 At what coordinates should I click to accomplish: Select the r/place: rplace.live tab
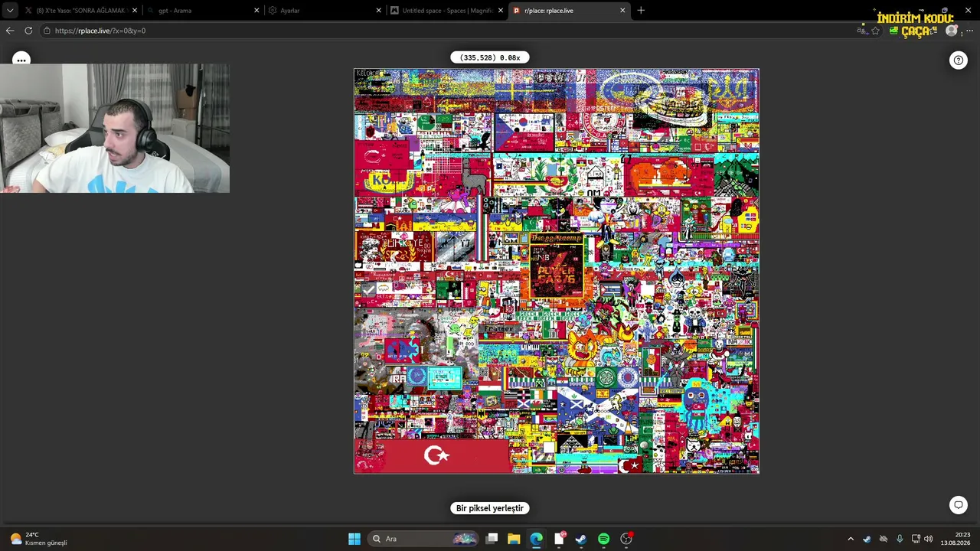pyautogui.click(x=568, y=11)
